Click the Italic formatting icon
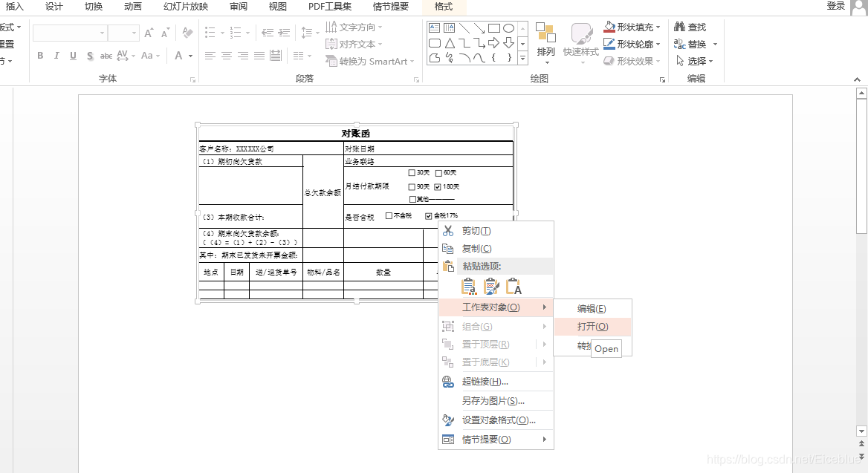Image resolution: width=868 pixels, height=473 pixels. [56, 56]
